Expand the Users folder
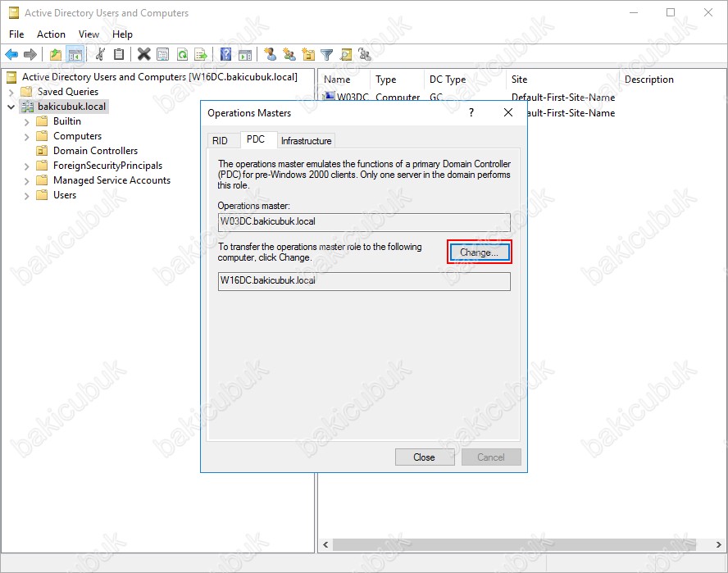Viewport: 728px width, 573px height. [x=26, y=196]
